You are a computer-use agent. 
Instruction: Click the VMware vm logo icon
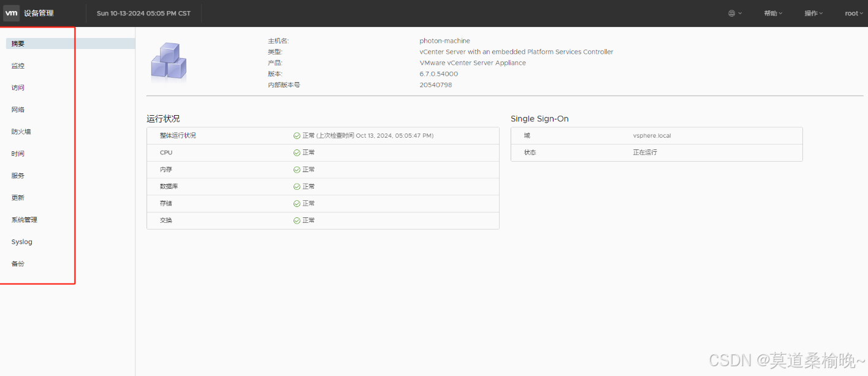12,13
